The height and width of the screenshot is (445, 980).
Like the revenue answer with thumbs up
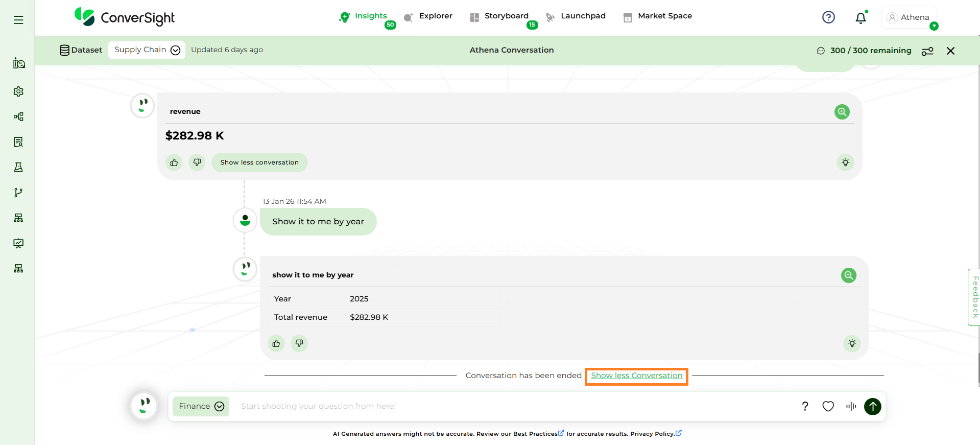pyautogui.click(x=174, y=162)
